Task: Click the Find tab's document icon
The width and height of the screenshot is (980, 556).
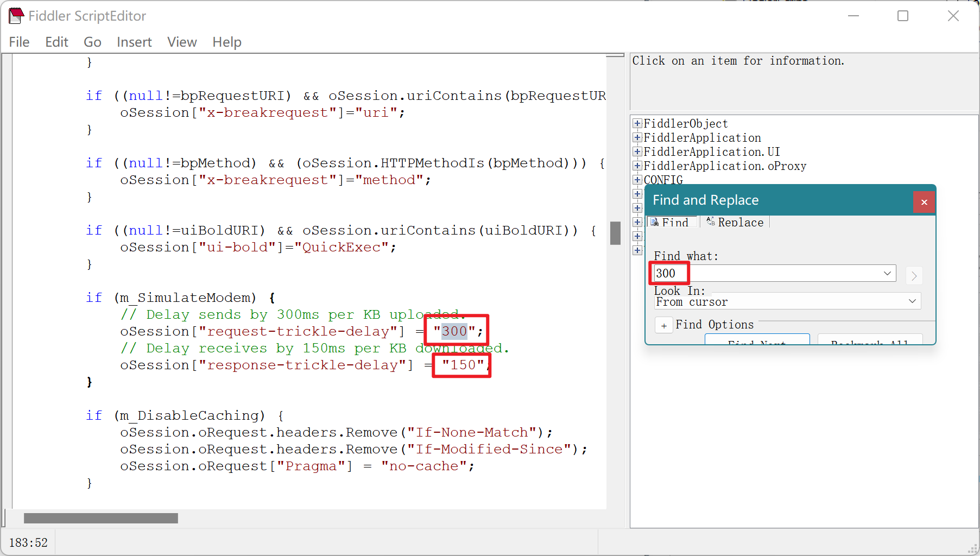Action: click(x=655, y=222)
